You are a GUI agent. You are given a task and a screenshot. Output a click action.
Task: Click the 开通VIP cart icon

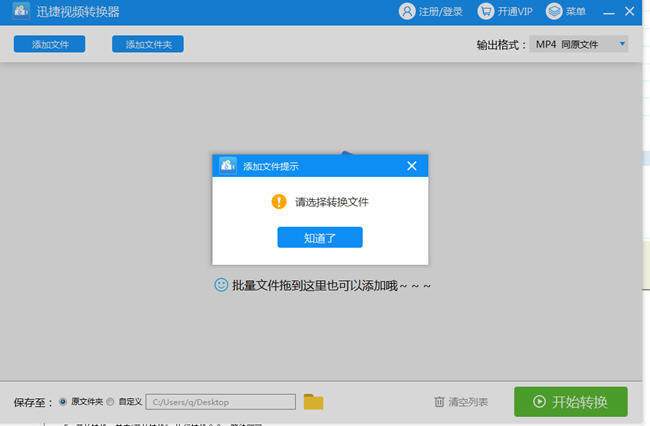coord(485,11)
